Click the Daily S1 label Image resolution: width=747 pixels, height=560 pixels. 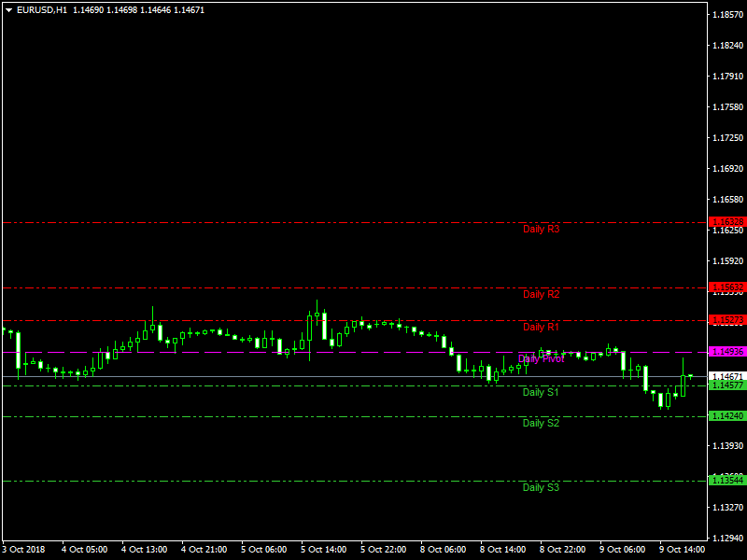coord(541,392)
